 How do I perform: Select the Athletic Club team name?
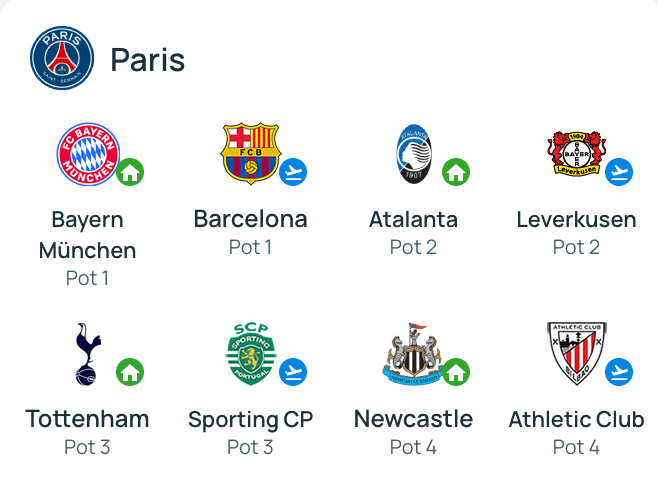(576, 419)
